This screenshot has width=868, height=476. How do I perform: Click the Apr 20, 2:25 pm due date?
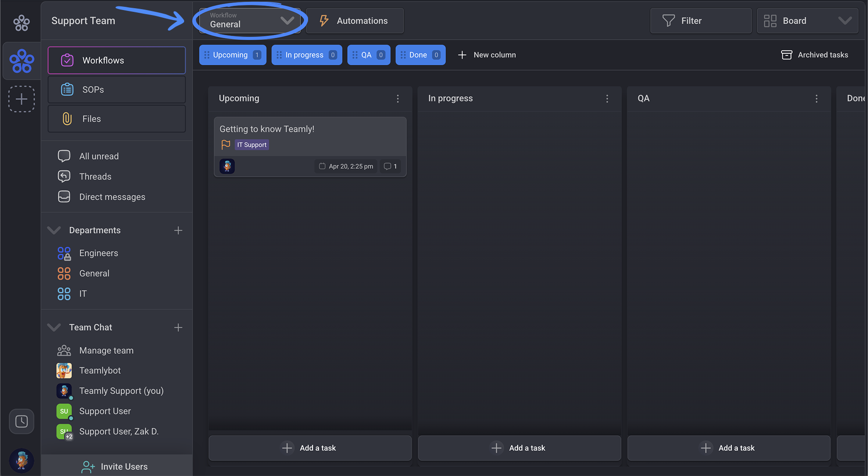click(346, 166)
